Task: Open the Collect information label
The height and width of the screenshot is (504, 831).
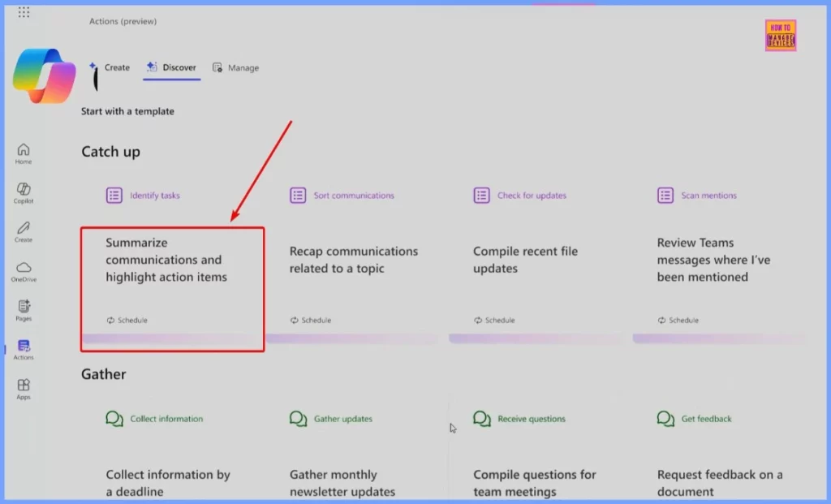Action: pos(166,419)
